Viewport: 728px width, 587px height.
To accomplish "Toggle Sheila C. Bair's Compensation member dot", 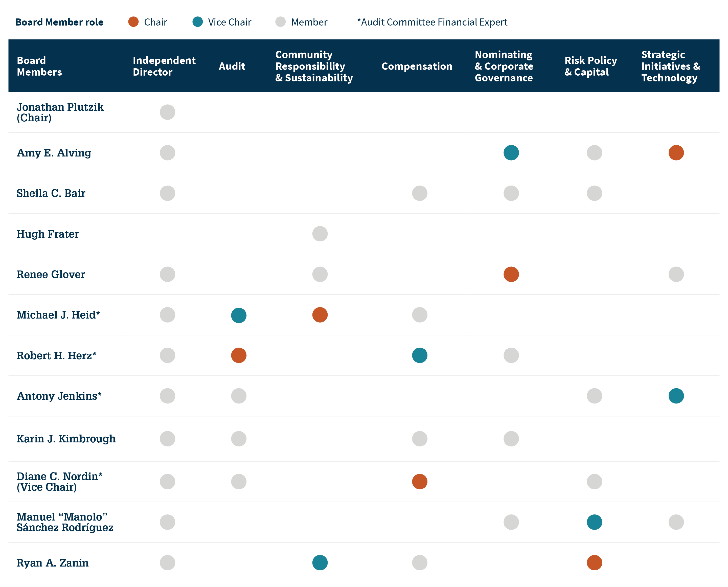I will point(419,193).
